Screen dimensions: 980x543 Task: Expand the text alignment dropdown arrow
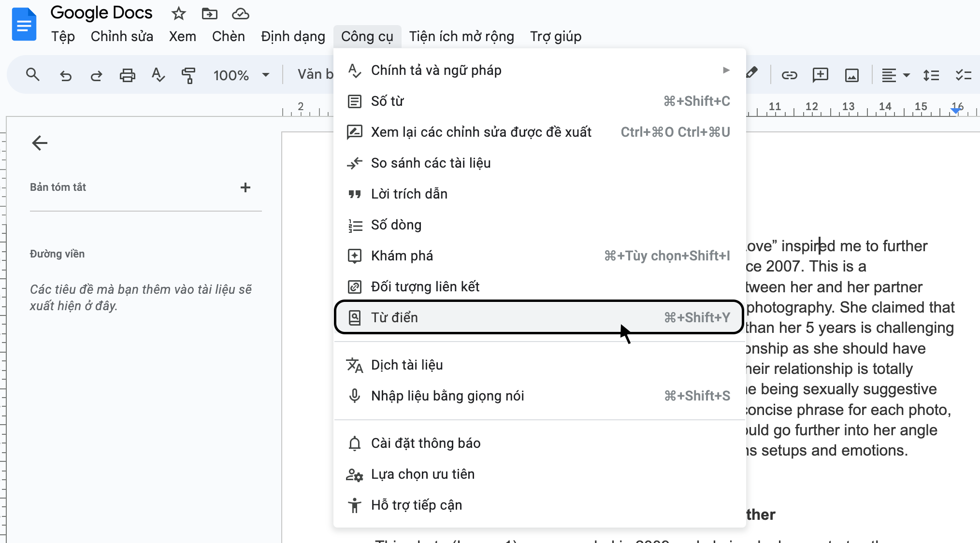907,75
